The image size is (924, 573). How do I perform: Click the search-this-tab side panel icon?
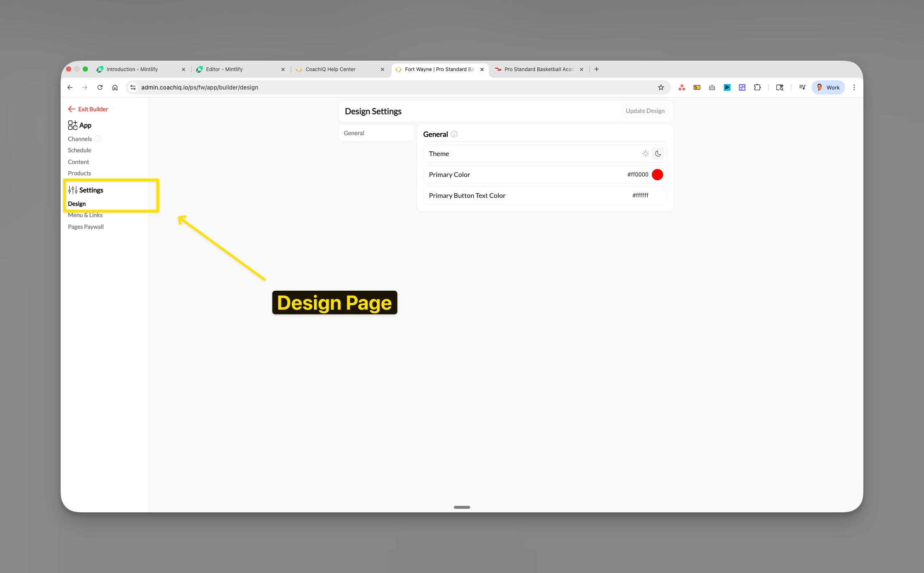pos(780,87)
